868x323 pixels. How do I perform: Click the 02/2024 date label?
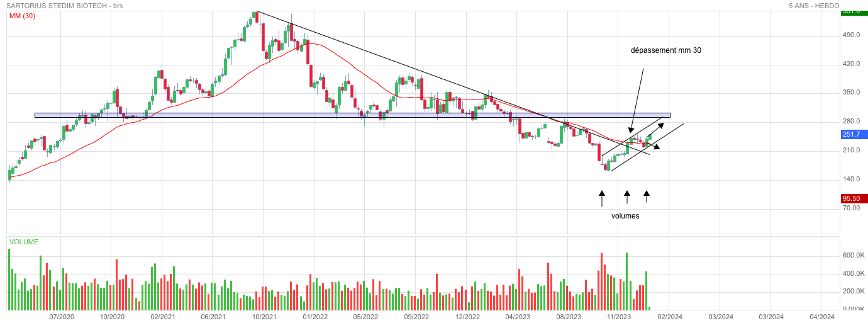[670, 317]
